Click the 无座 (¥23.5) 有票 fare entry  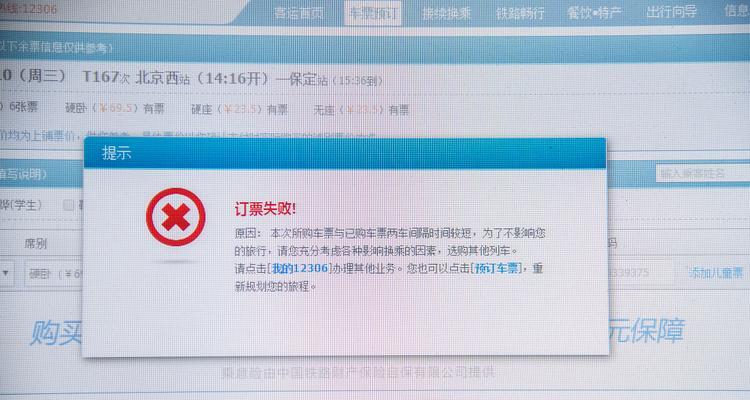361,110
